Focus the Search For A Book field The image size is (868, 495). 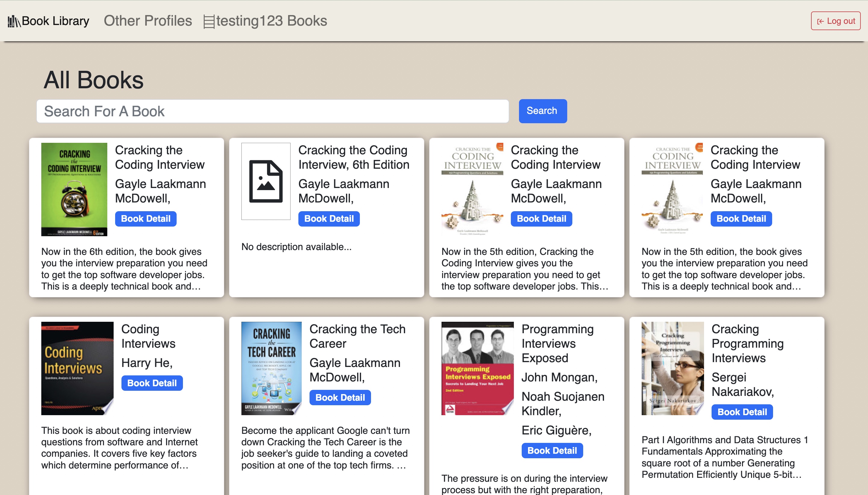coord(272,111)
